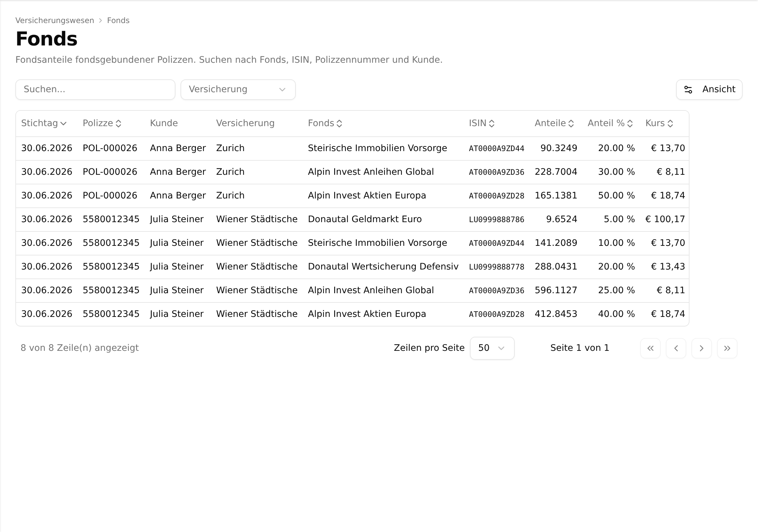Select the Donautal Wertsicherung Defensiv row

point(352,267)
